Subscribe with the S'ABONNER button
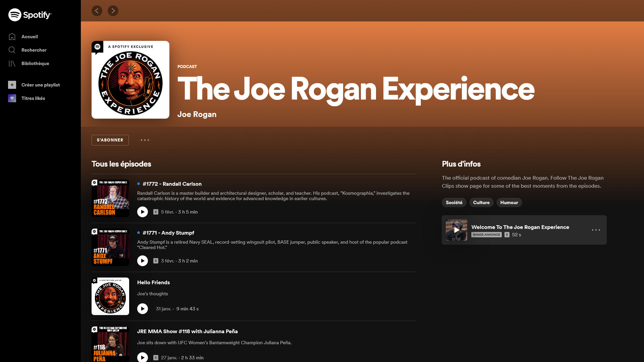 (110, 140)
